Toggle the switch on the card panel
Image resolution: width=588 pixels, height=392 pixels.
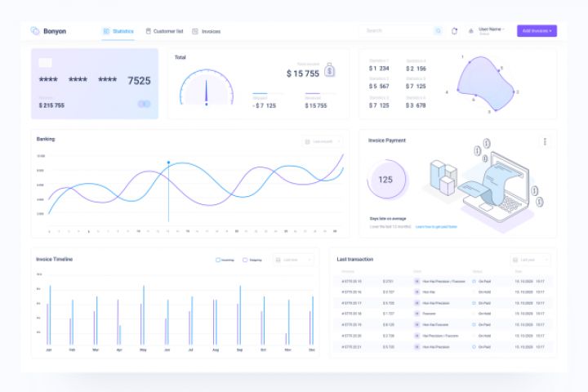[x=144, y=104]
